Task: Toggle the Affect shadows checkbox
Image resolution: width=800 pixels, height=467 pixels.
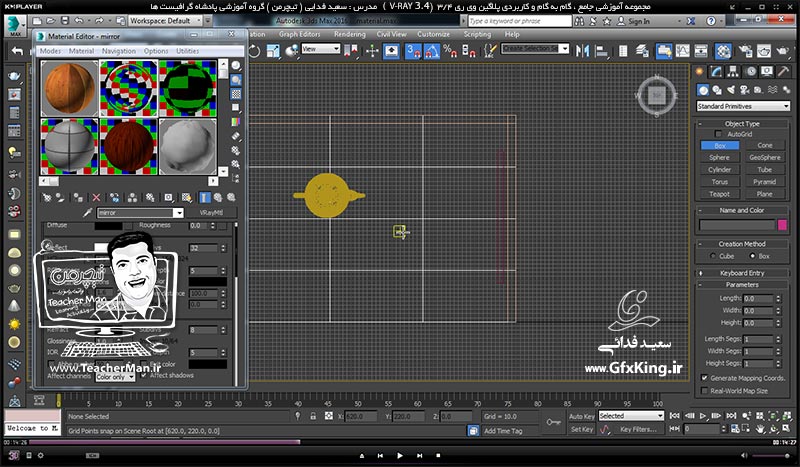Action: [x=143, y=375]
